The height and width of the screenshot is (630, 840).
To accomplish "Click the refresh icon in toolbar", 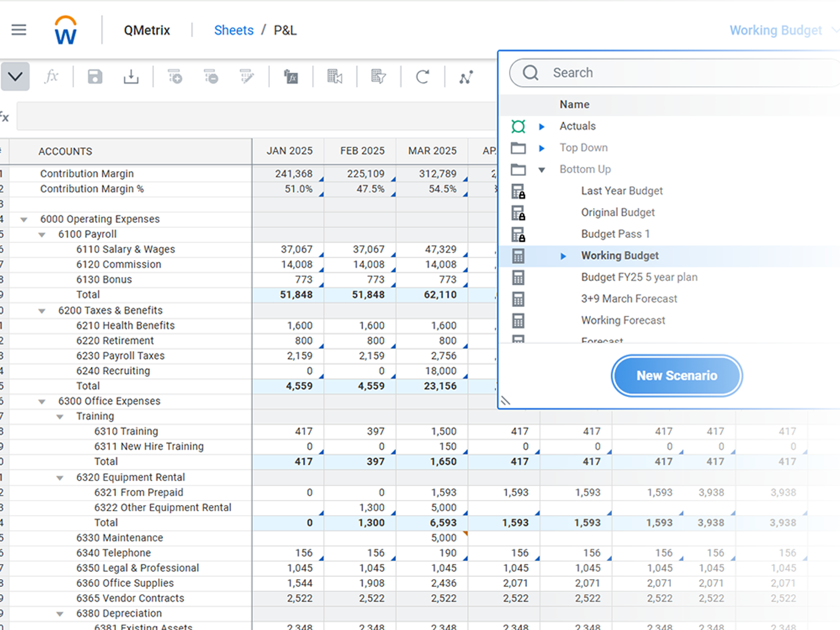I will (423, 77).
